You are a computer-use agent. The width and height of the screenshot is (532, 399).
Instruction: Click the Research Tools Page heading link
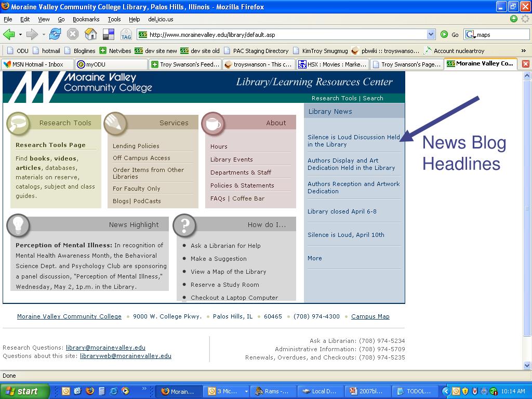coord(50,145)
